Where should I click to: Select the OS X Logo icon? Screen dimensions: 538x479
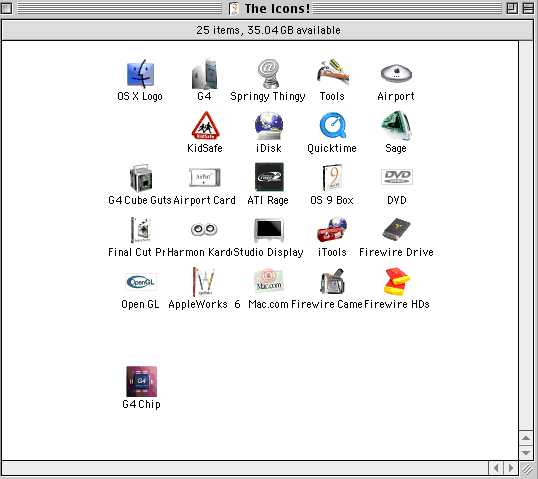coord(140,73)
